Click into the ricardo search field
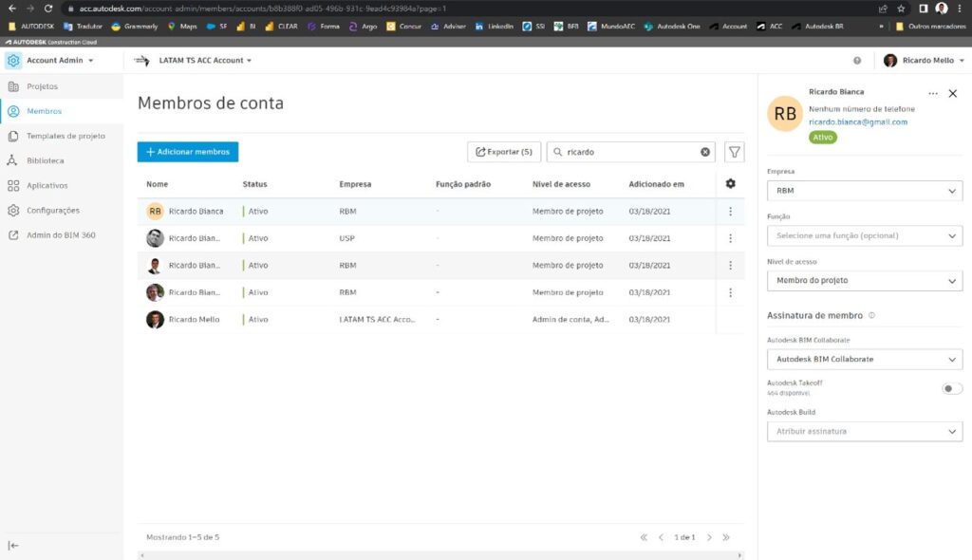This screenshot has width=972, height=560. coord(631,152)
